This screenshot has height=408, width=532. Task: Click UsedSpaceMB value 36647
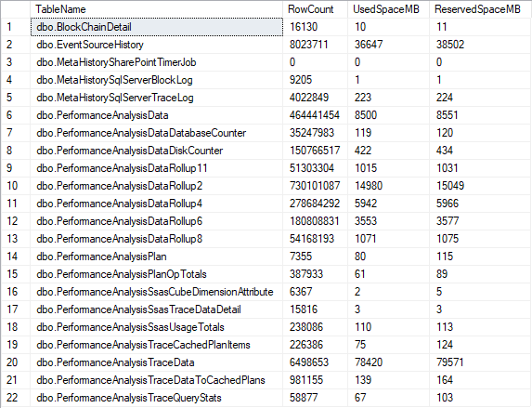pyautogui.click(x=388, y=45)
